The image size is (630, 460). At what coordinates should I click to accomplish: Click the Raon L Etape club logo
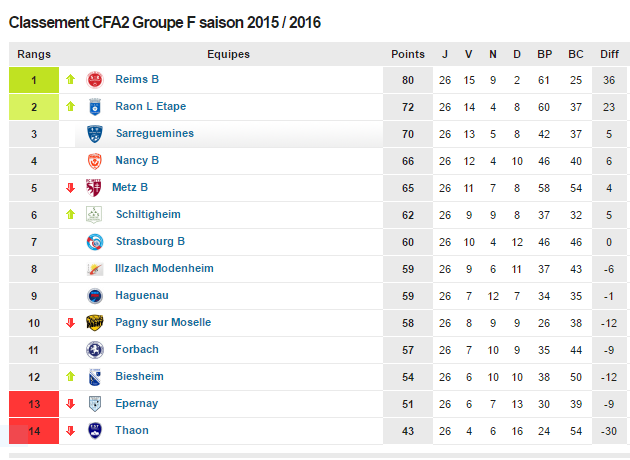tap(95, 107)
